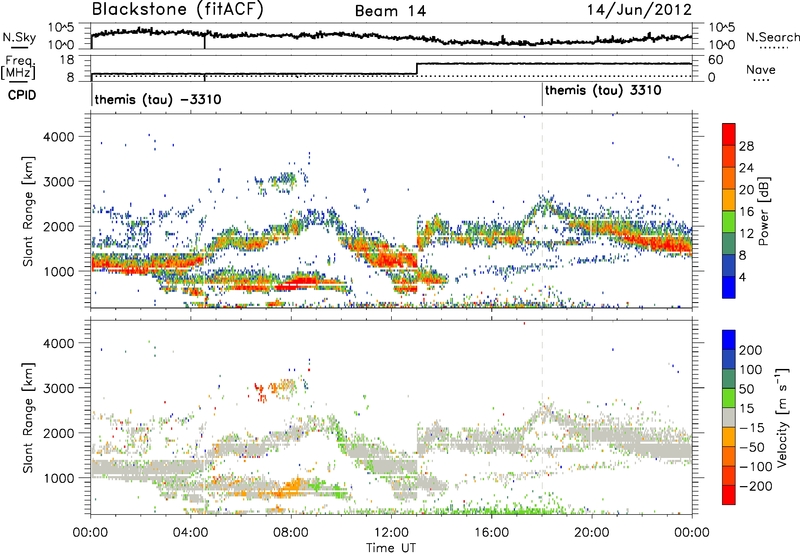Click the '-200' tick on Velocity colorbar
This screenshot has height=554, width=800.
tap(755, 486)
